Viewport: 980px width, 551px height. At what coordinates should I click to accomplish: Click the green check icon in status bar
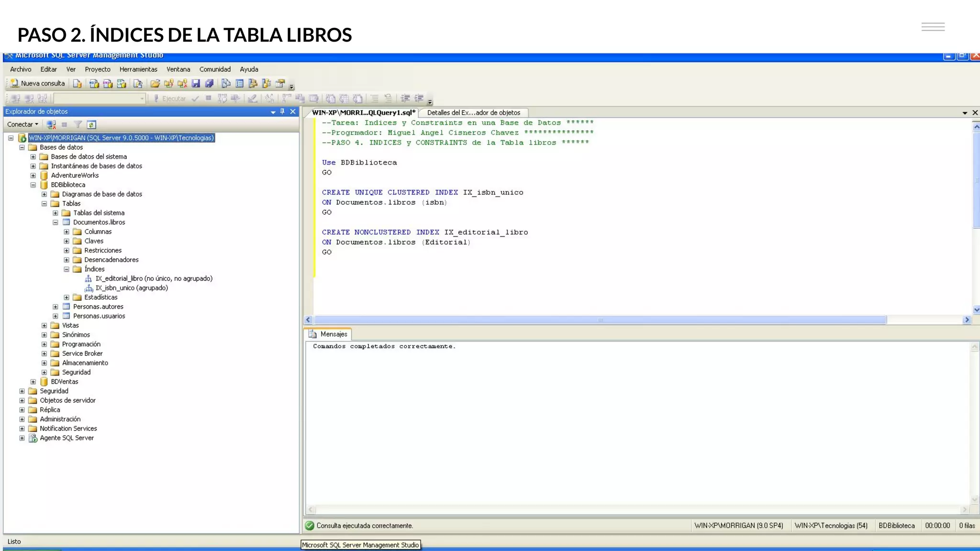point(310,526)
